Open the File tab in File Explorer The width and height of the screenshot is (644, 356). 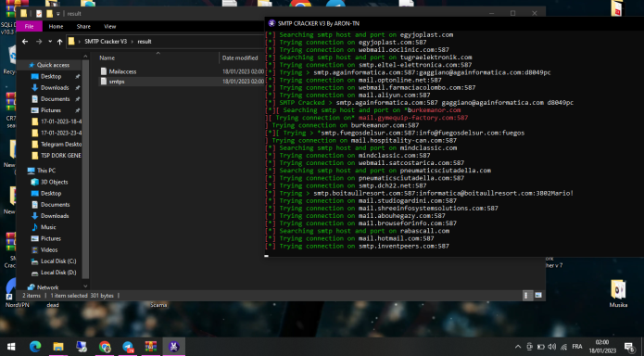pos(29,26)
